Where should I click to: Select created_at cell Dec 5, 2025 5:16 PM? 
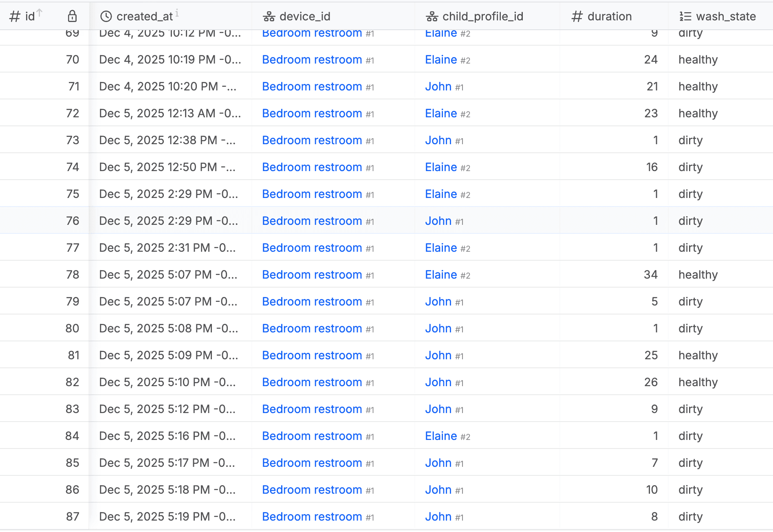coord(170,436)
